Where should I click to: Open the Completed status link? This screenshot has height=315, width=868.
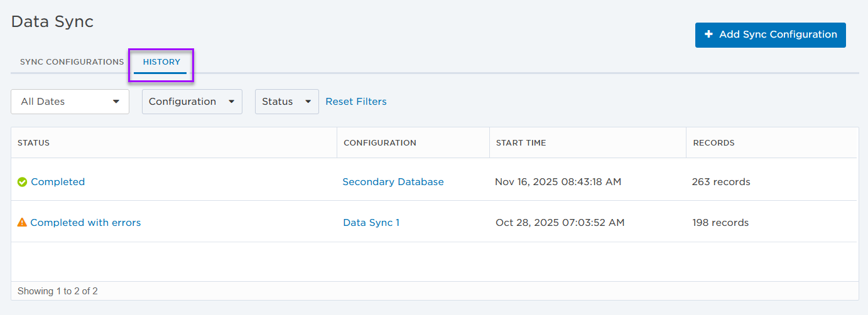[x=58, y=182]
